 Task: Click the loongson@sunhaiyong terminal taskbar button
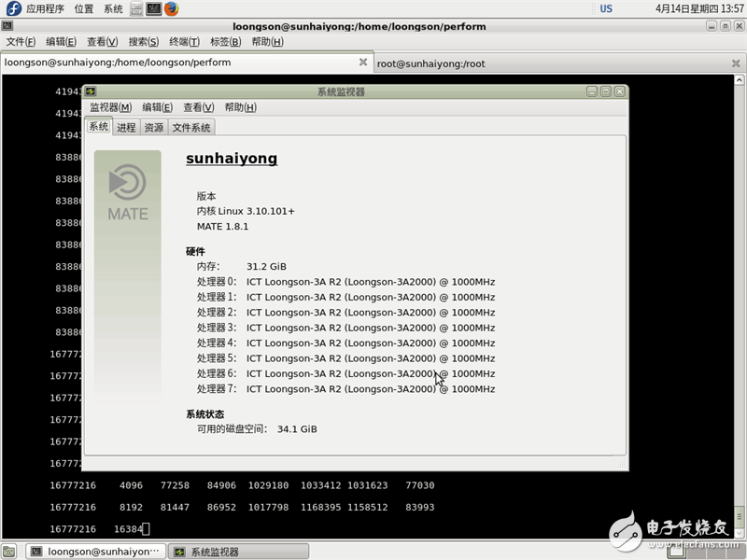coord(93,552)
